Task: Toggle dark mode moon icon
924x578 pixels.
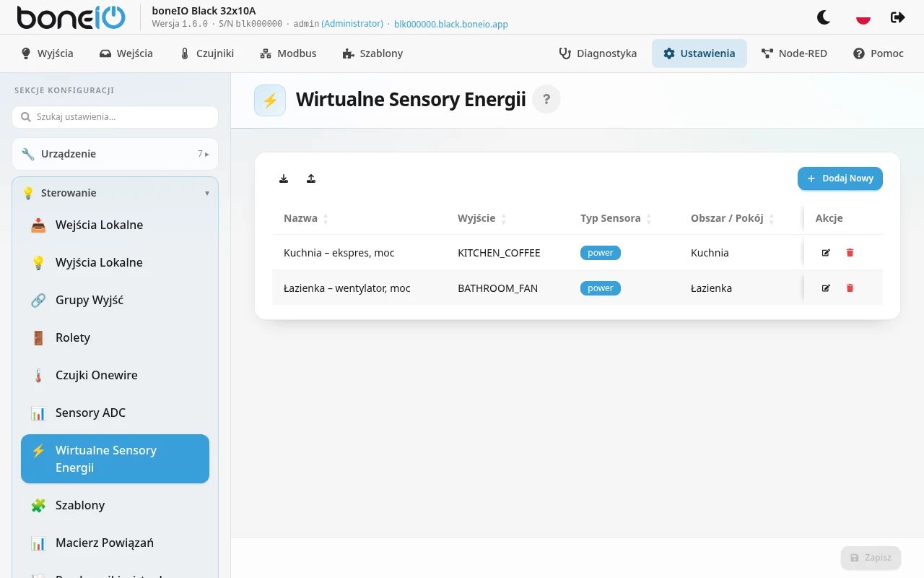Action: 824,17
